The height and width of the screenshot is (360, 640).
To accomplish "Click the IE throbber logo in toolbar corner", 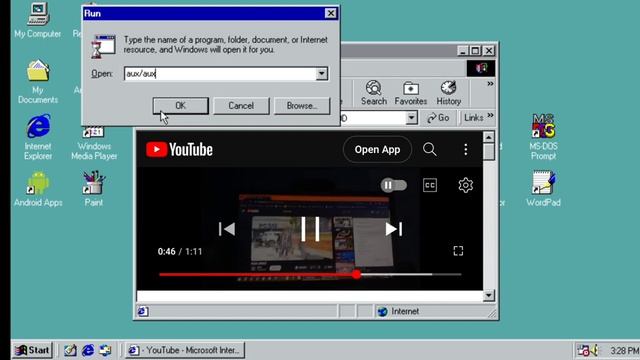I will [481, 68].
